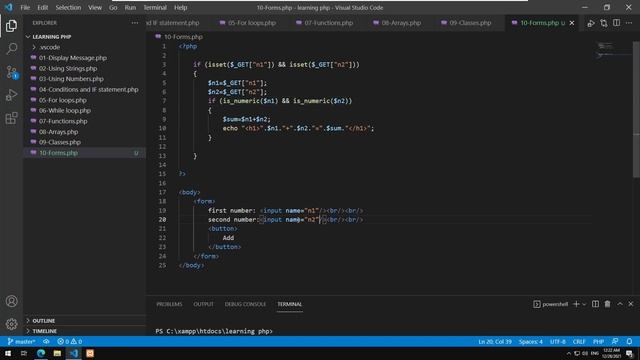Open the terminal launch profile dropdown arrow
The height and width of the screenshot is (360, 640).
tap(584, 304)
